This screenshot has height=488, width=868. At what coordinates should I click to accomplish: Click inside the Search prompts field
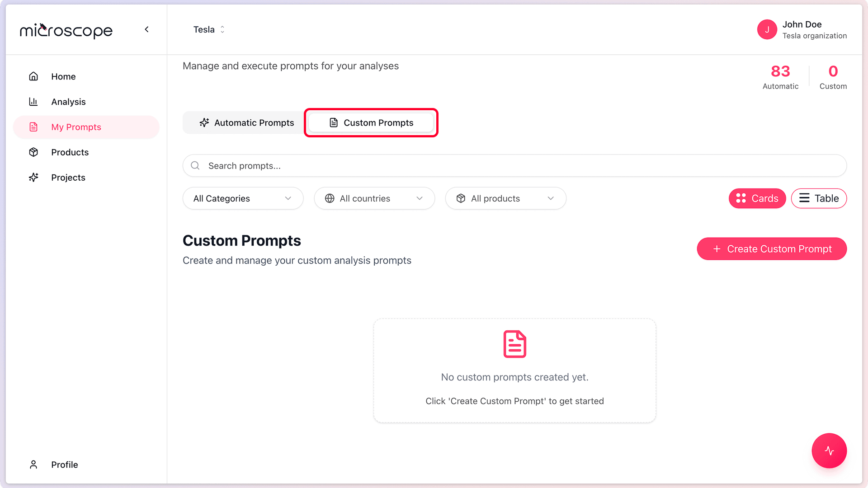316,165
